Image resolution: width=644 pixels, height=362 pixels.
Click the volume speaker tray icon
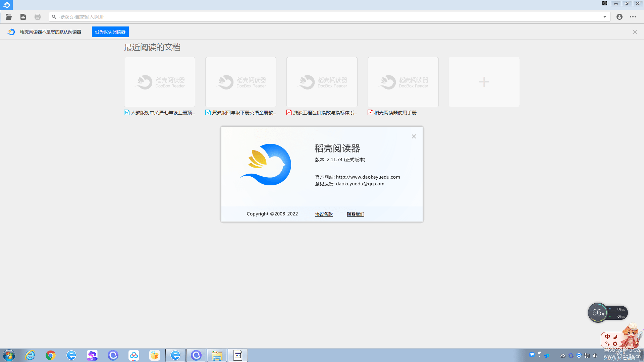pos(595,356)
